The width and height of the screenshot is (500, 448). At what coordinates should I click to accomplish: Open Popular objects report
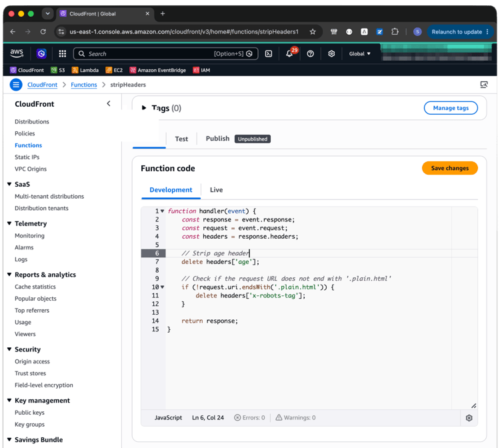point(35,299)
